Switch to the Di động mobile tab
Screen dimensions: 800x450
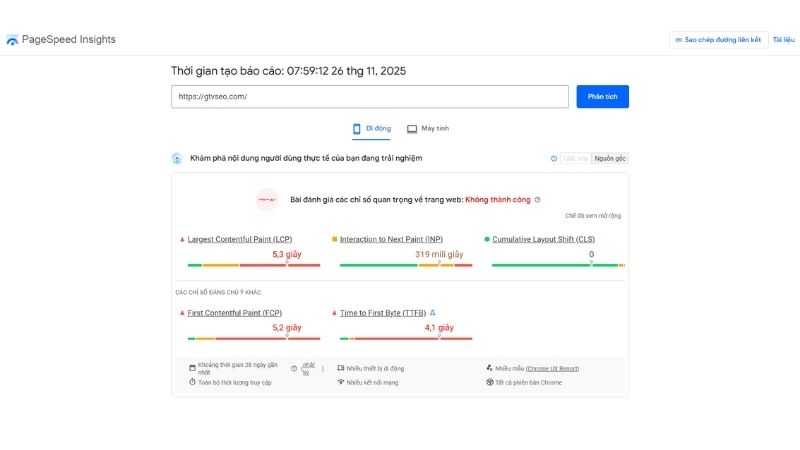pos(371,129)
